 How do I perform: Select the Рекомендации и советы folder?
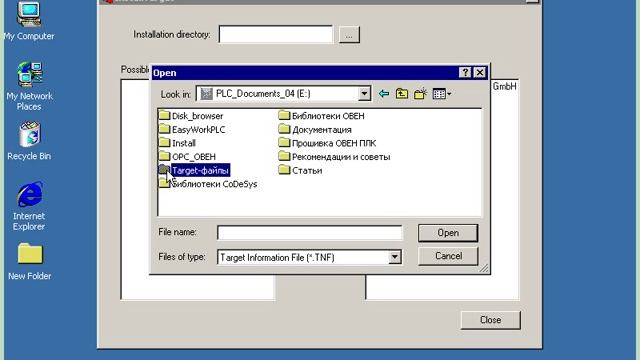coord(334,156)
